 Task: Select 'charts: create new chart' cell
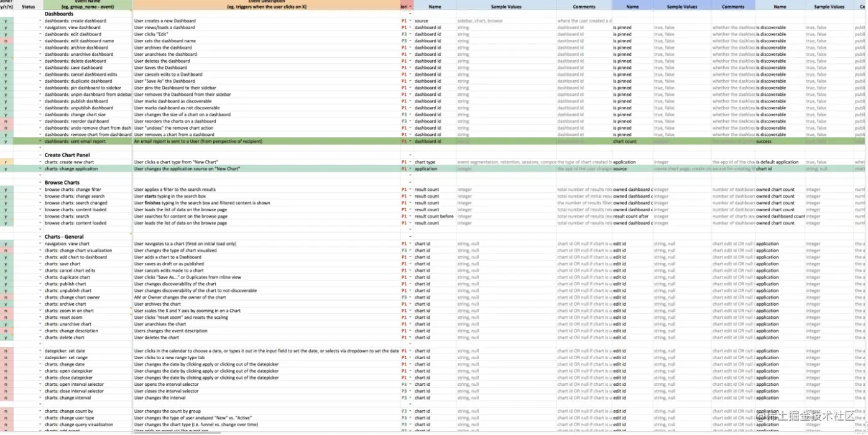pyautogui.click(x=88, y=162)
